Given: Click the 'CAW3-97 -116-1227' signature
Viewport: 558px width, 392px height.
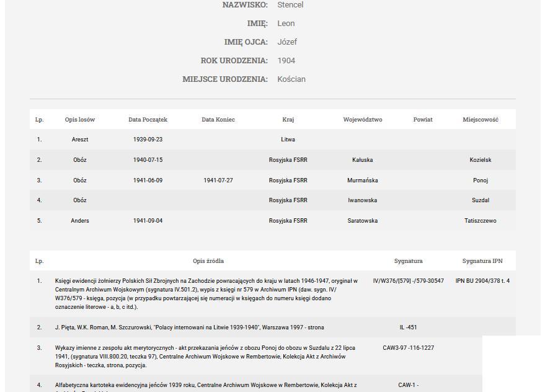Looking at the screenshot, I should [409, 348].
